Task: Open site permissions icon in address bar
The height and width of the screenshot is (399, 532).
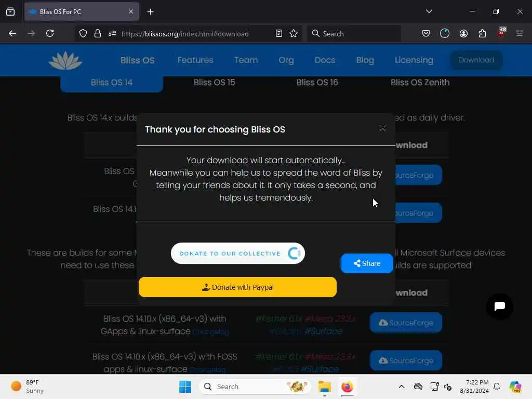Action: pos(112,34)
